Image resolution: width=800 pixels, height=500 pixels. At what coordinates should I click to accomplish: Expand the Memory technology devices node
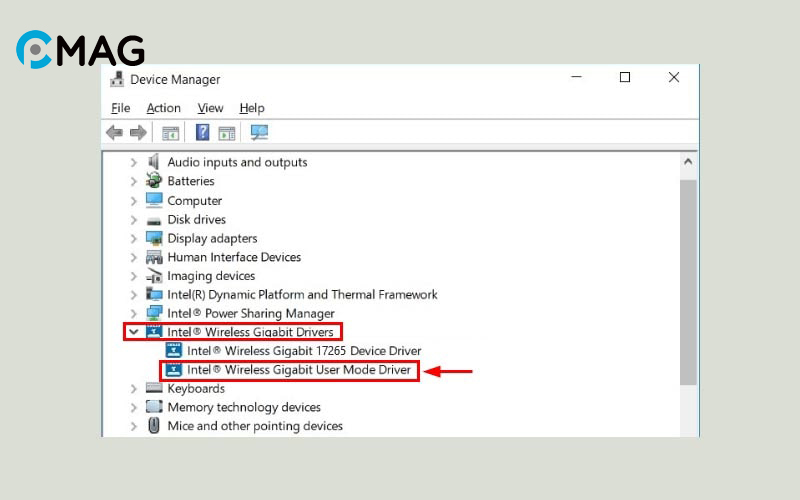pyautogui.click(x=134, y=407)
